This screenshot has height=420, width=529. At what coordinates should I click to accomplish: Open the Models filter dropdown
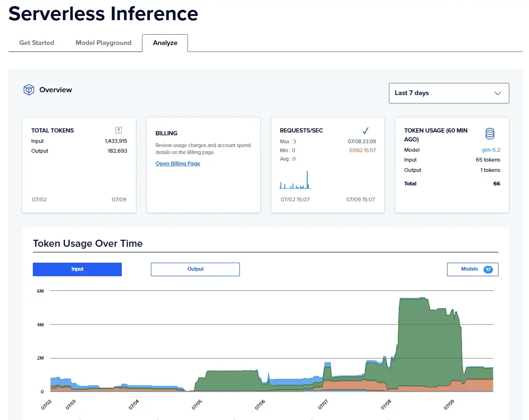tap(473, 269)
